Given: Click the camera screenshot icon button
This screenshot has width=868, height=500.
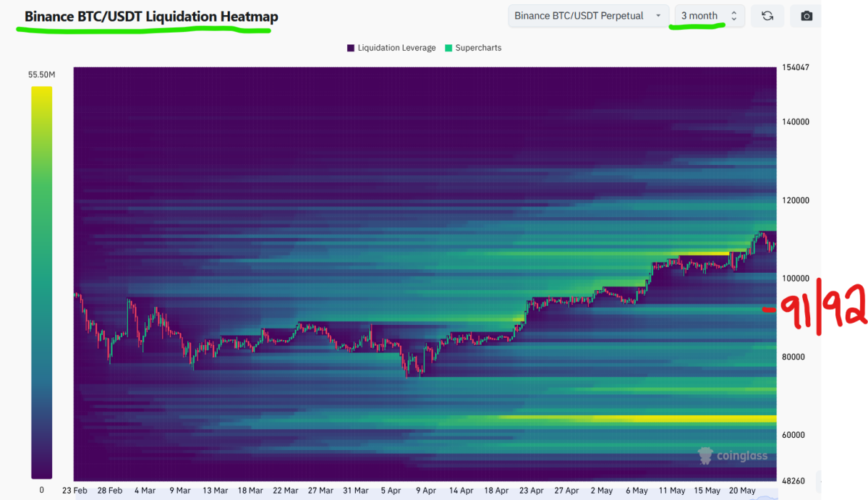Looking at the screenshot, I should click(x=807, y=15).
